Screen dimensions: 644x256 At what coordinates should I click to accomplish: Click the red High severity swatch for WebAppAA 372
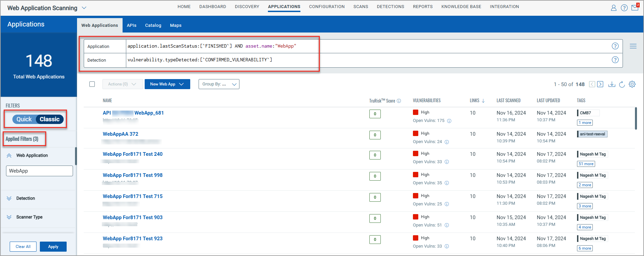pos(416,133)
